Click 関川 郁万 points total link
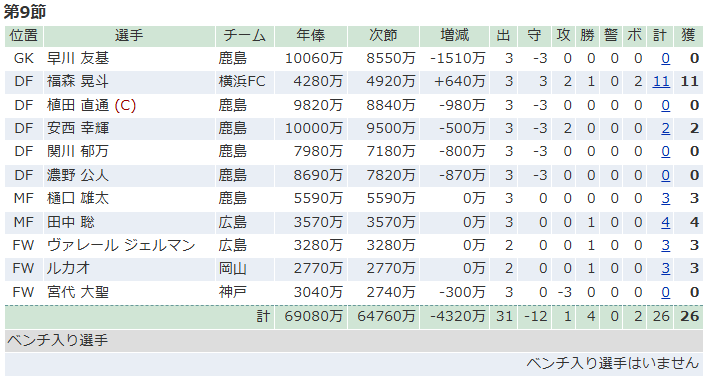The height and width of the screenshot is (379, 705). click(x=665, y=152)
